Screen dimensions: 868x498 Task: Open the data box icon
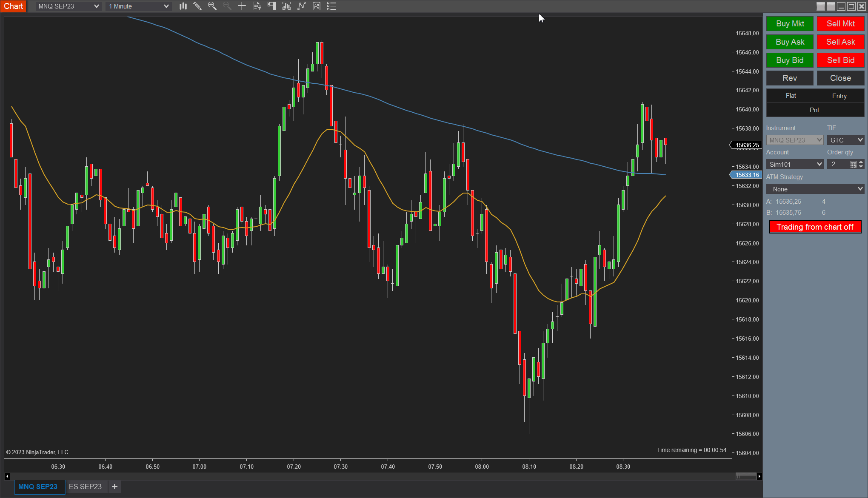257,6
